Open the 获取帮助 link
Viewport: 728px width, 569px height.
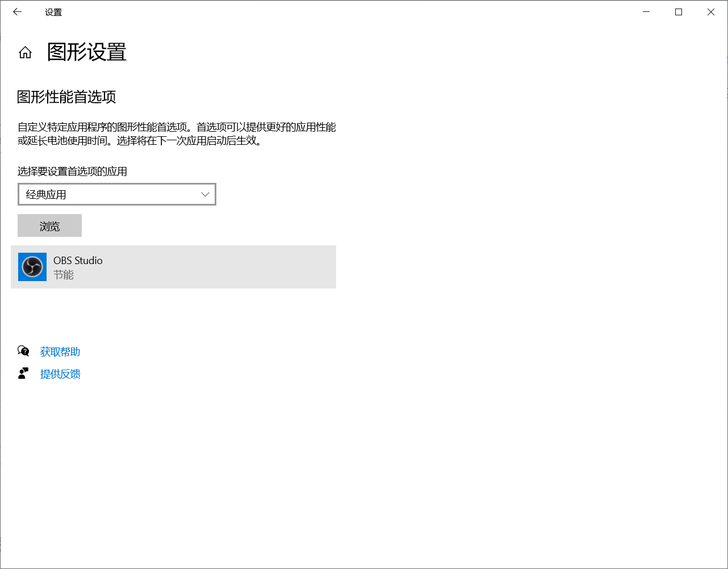pyautogui.click(x=60, y=351)
